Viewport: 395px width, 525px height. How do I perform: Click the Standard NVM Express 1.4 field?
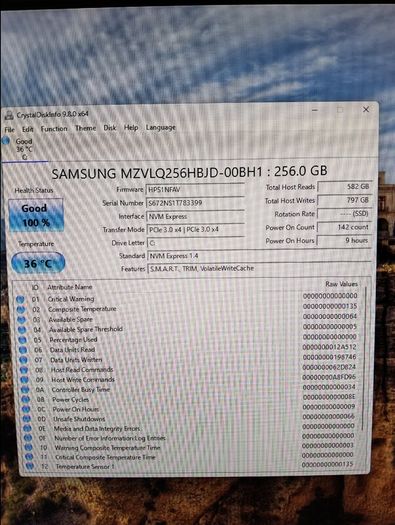pos(259,256)
